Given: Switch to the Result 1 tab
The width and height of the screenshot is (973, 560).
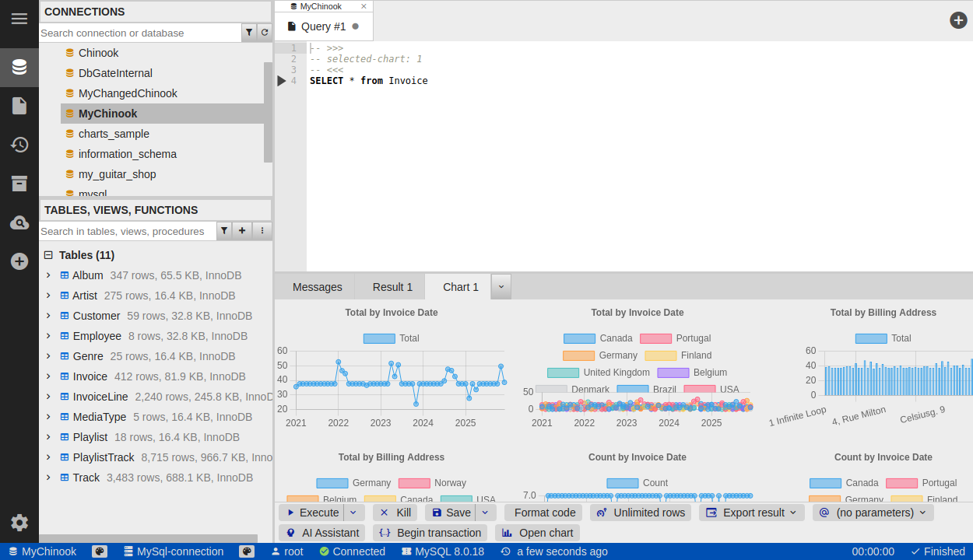Looking at the screenshot, I should click(392, 287).
